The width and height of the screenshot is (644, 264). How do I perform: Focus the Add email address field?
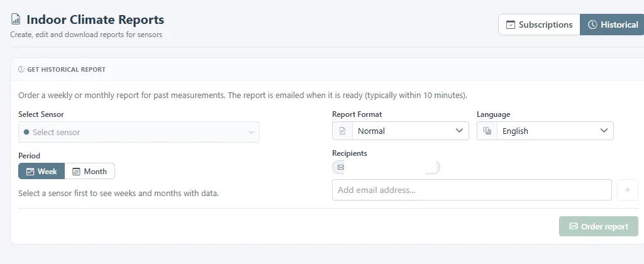coord(472,190)
